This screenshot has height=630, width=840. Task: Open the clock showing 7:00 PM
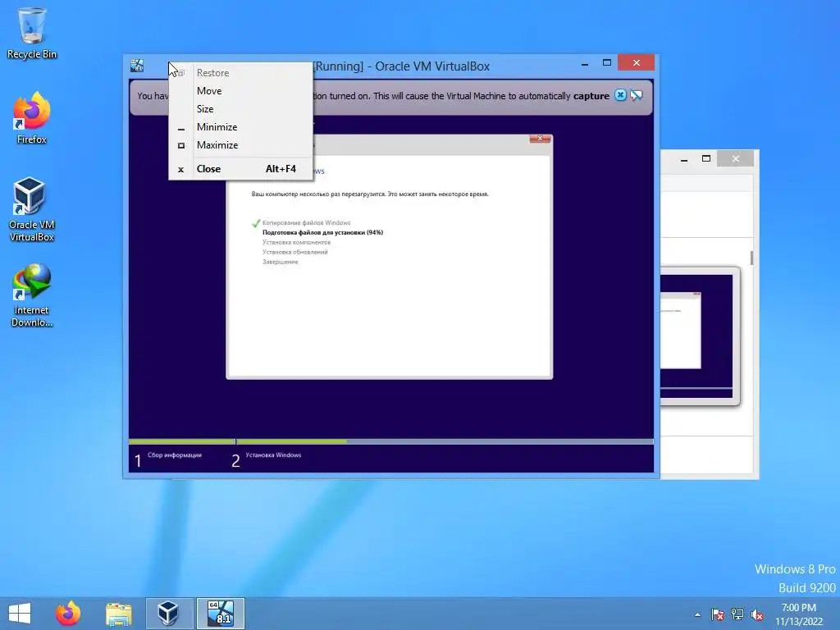(x=799, y=614)
